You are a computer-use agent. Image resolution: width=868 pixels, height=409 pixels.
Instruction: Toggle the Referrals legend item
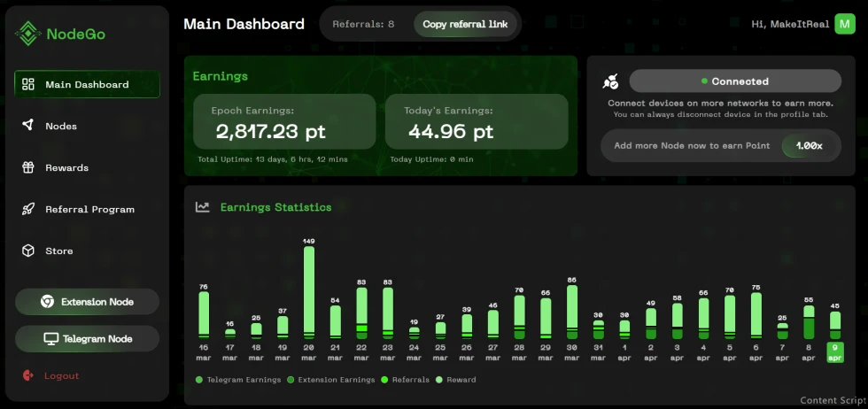(406, 380)
